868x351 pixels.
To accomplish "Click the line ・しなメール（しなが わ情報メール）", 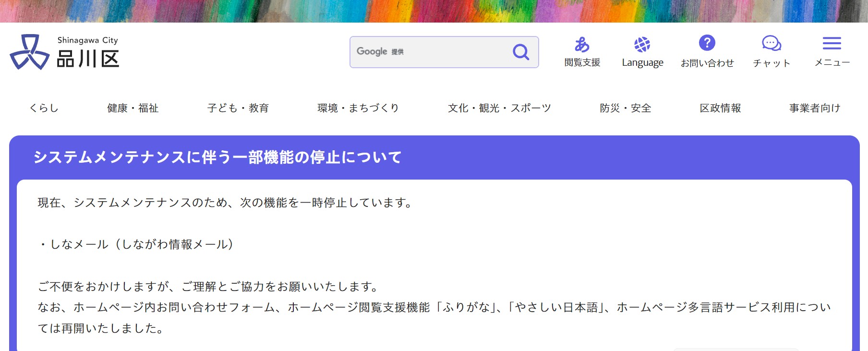I will [136, 244].
